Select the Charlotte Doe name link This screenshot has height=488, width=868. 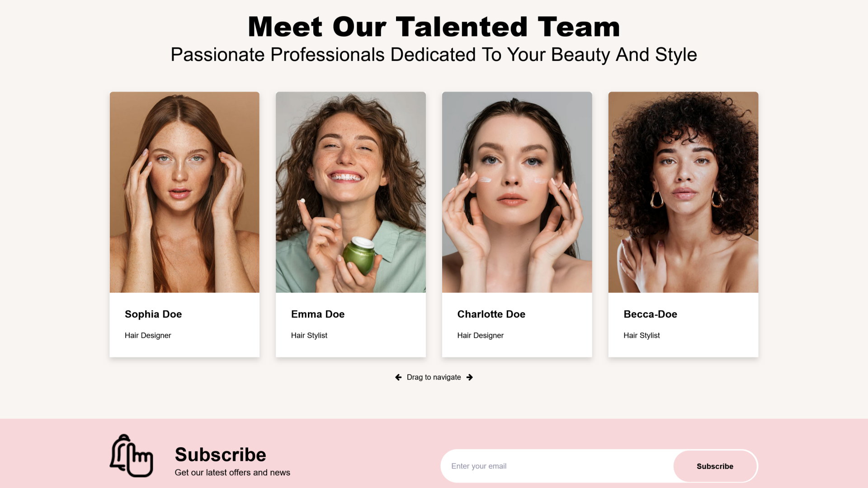click(x=491, y=314)
